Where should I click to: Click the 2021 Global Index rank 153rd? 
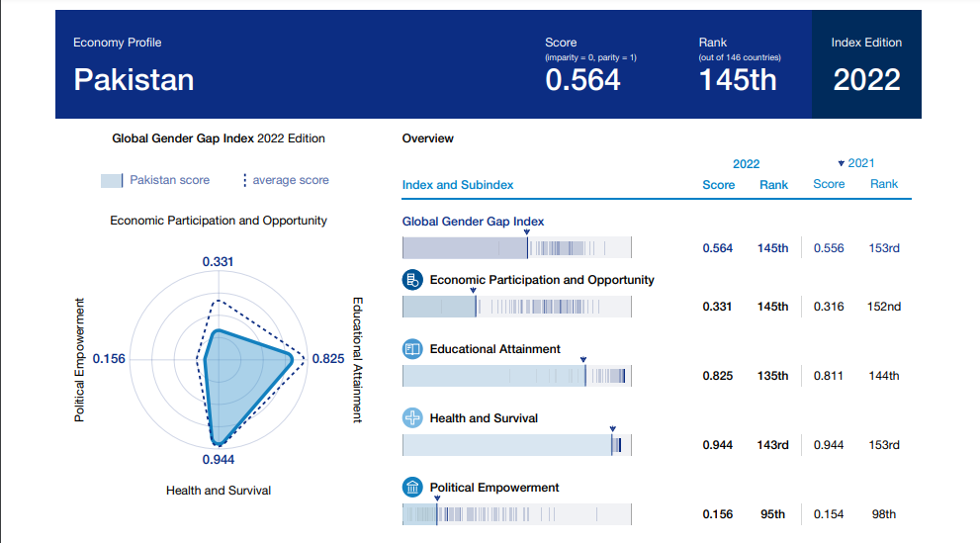pyautogui.click(x=884, y=248)
